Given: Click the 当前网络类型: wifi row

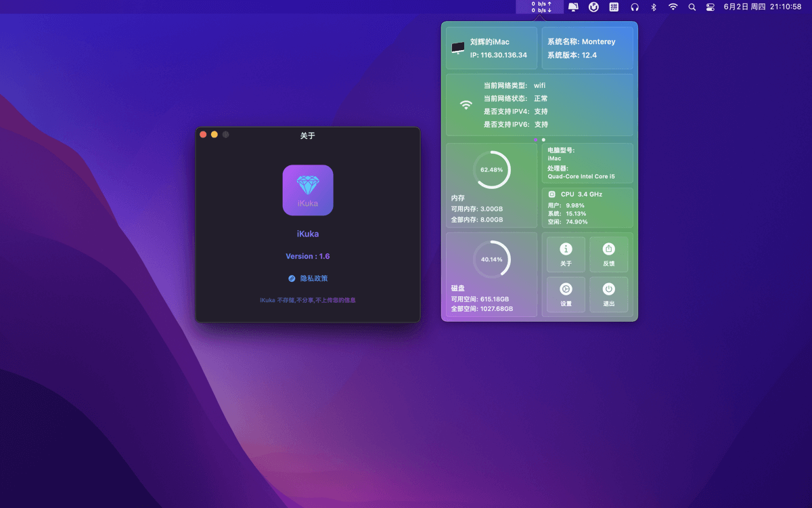Looking at the screenshot, I should [514, 85].
